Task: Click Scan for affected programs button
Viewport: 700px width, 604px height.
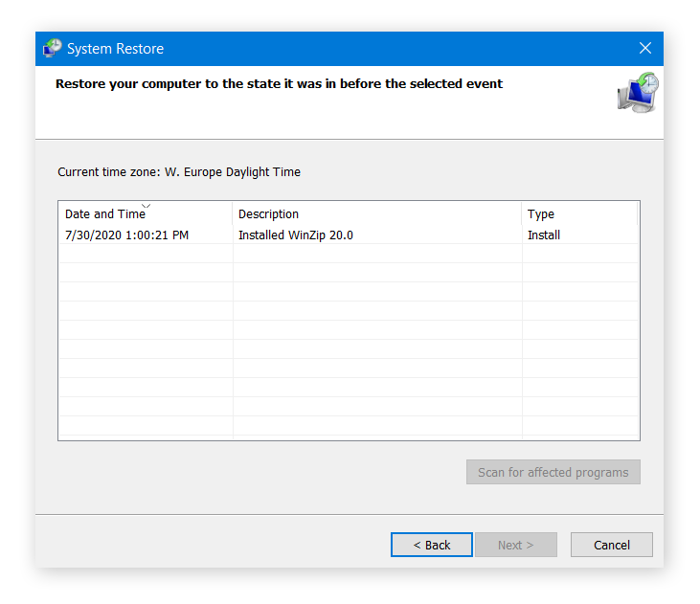Action: (x=553, y=472)
